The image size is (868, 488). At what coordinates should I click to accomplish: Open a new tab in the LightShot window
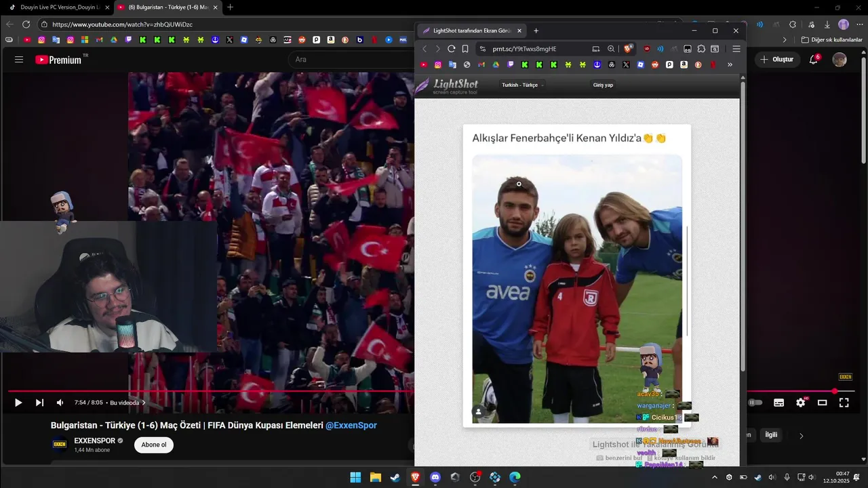[x=536, y=30]
